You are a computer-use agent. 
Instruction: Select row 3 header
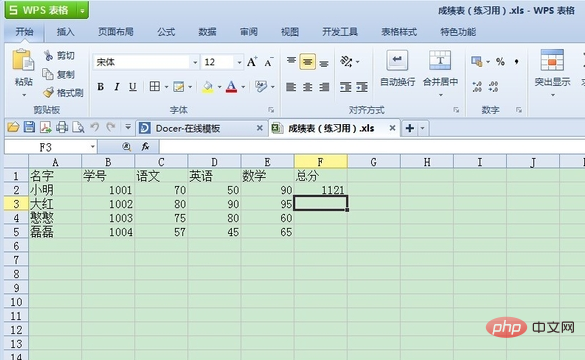(x=16, y=204)
